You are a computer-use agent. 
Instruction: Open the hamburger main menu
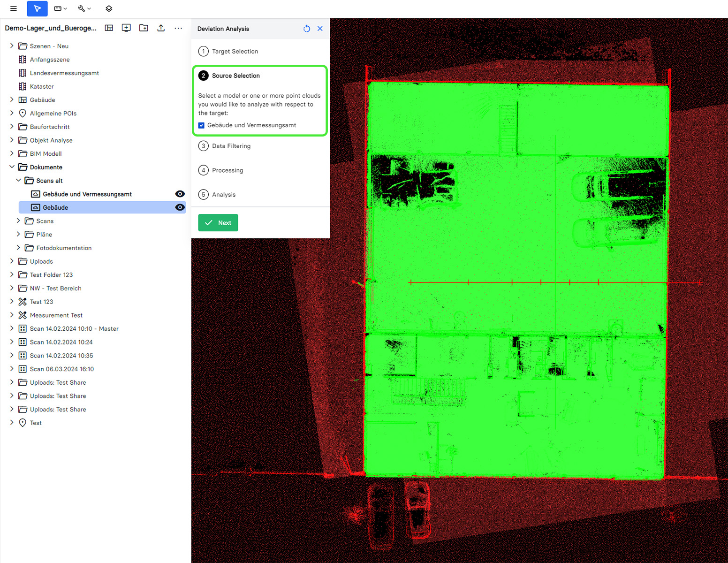14,8
